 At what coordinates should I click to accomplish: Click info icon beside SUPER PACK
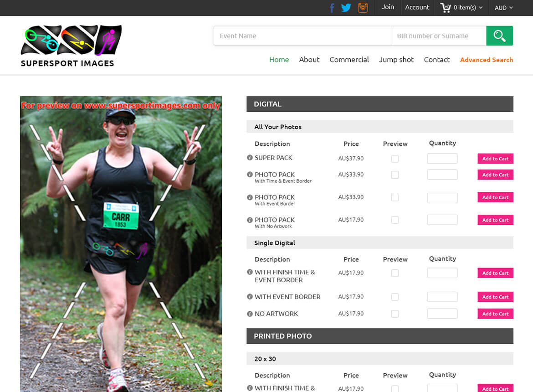[x=250, y=158]
